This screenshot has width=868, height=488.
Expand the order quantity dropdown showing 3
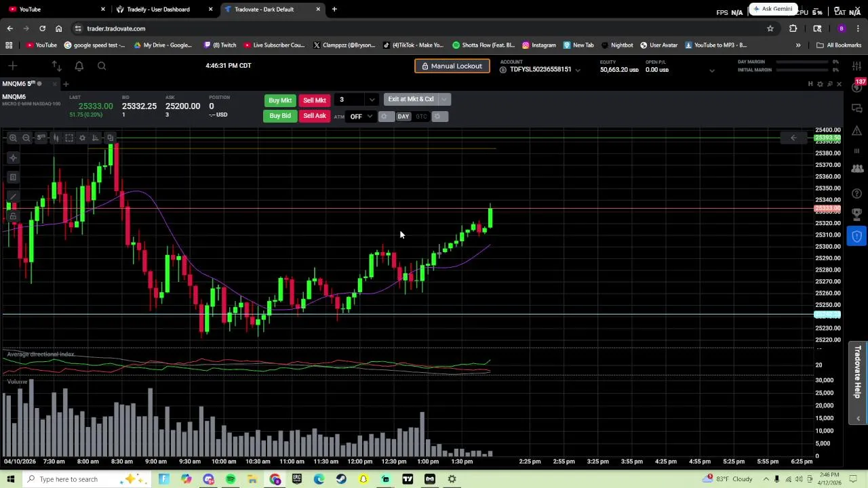(372, 100)
